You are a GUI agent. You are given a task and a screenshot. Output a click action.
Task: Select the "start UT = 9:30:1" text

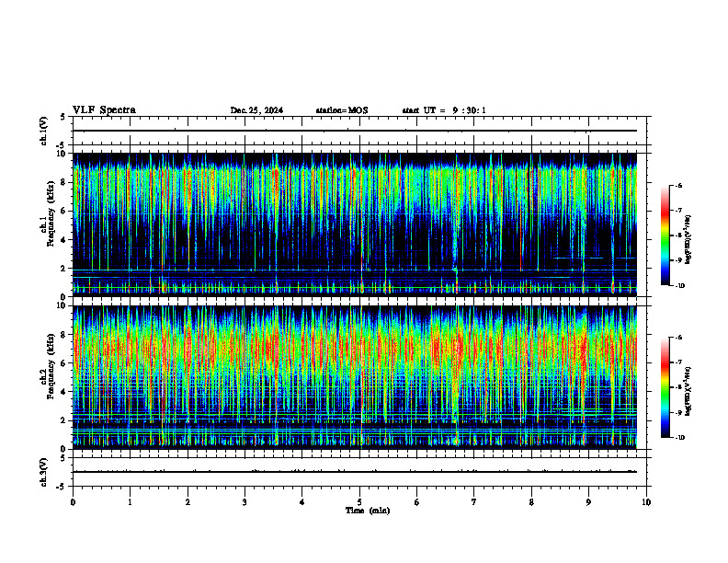pyautogui.click(x=444, y=110)
